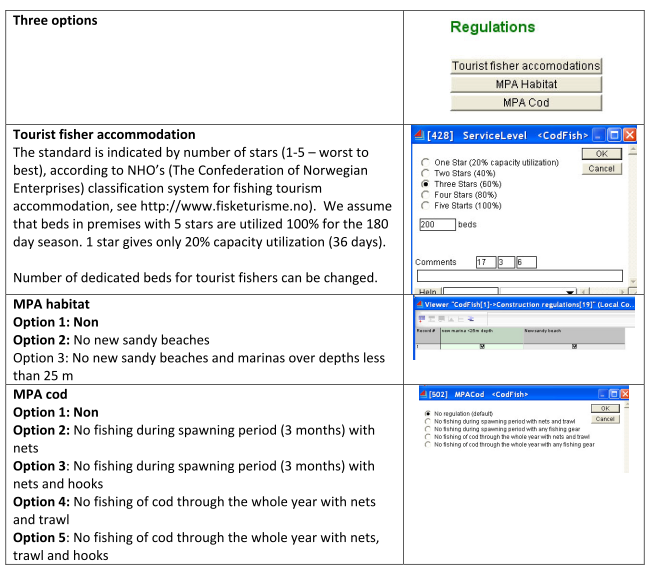Click the ServiceLevel scrollbar up arrow
This screenshot has height=567, width=657.
[633, 150]
